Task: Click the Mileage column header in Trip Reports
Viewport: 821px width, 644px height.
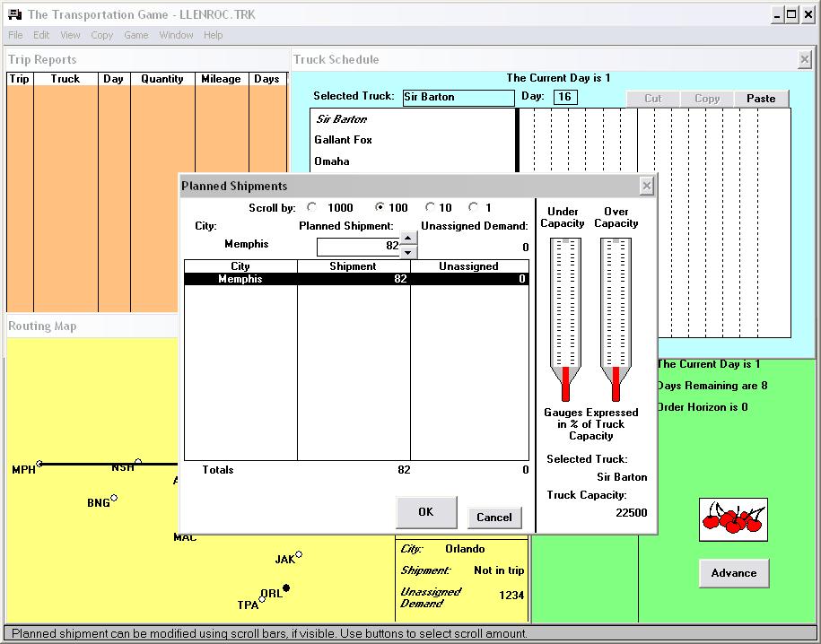Action: click(x=221, y=79)
